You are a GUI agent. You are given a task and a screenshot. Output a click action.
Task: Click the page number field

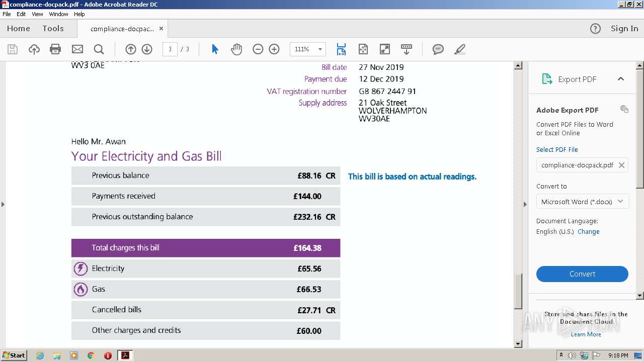pyautogui.click(x=170, y=49)
